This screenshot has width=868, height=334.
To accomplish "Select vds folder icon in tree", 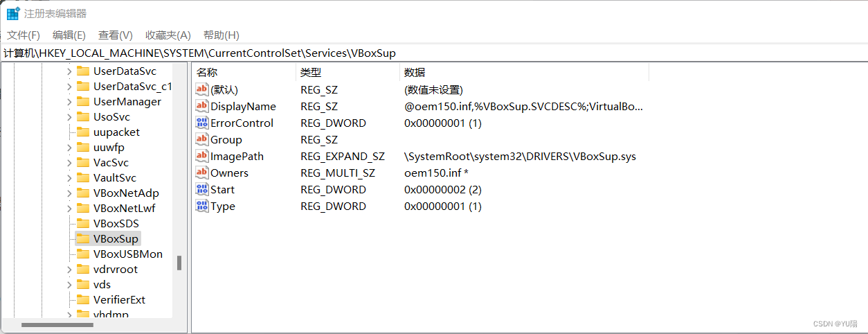I will click(x=83, y=285).
